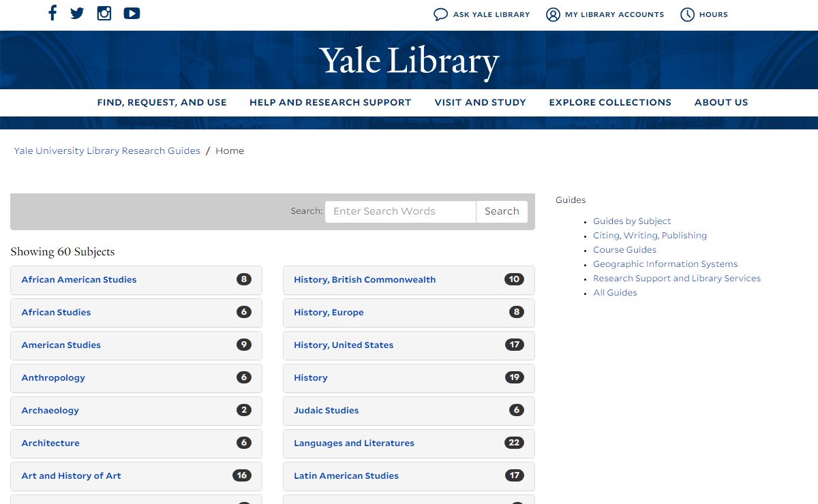Open the Ask Yale Library link
The image size is (818, 504).
point(491,14)
